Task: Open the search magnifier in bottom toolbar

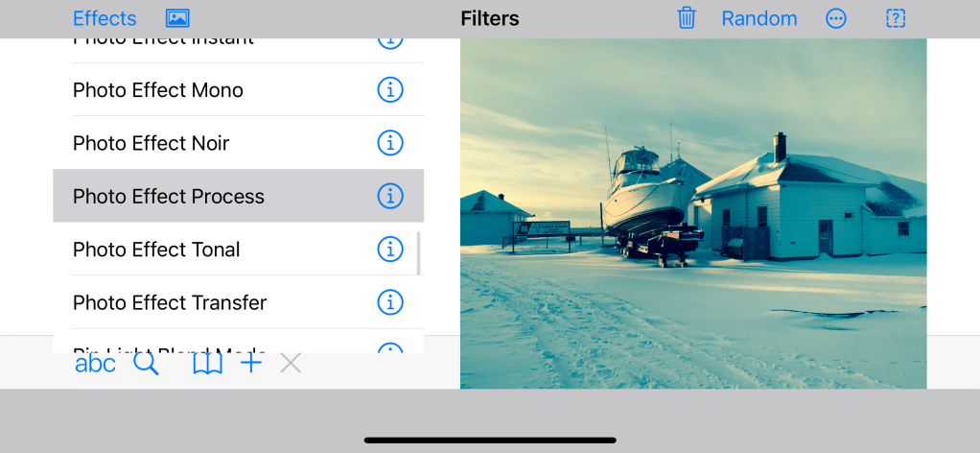Action: click(x=146, y=364)
